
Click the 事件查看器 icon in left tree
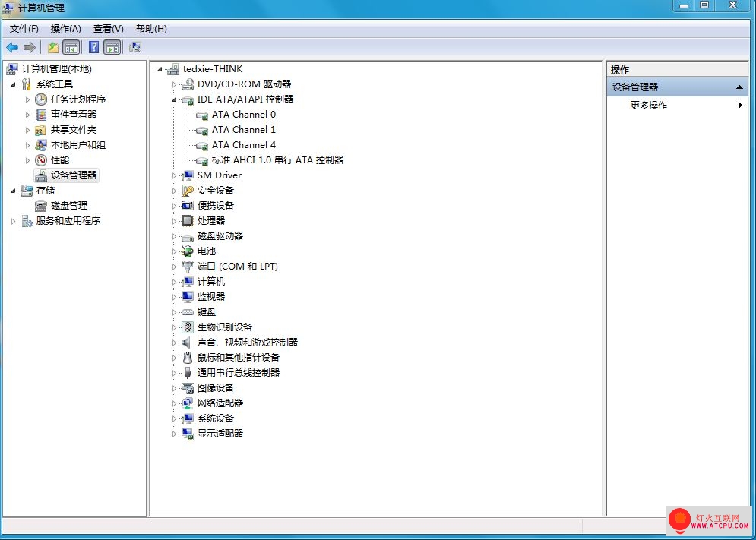click(x=42, y=115)
